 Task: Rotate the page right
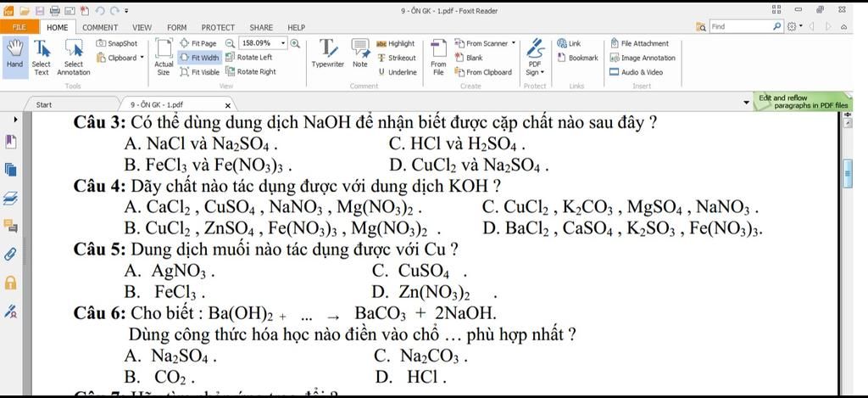[x=251, y=72]
